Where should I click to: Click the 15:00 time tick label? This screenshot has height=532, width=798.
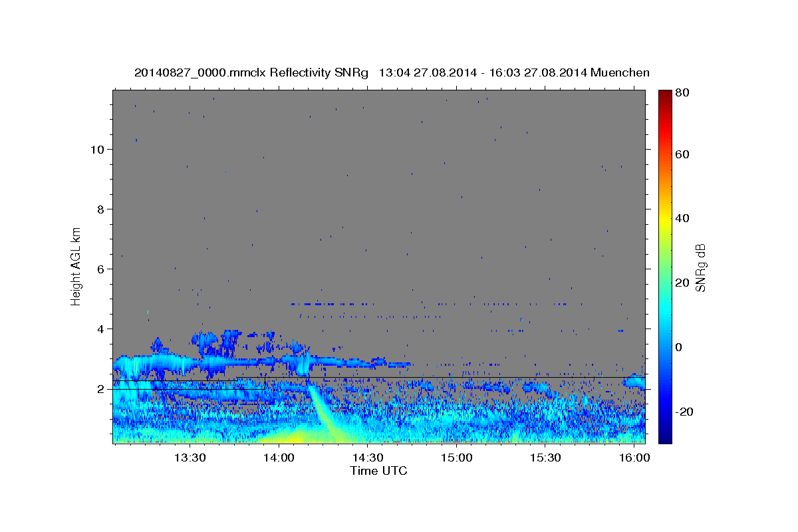pyautogui.click(x=457, y=458)
